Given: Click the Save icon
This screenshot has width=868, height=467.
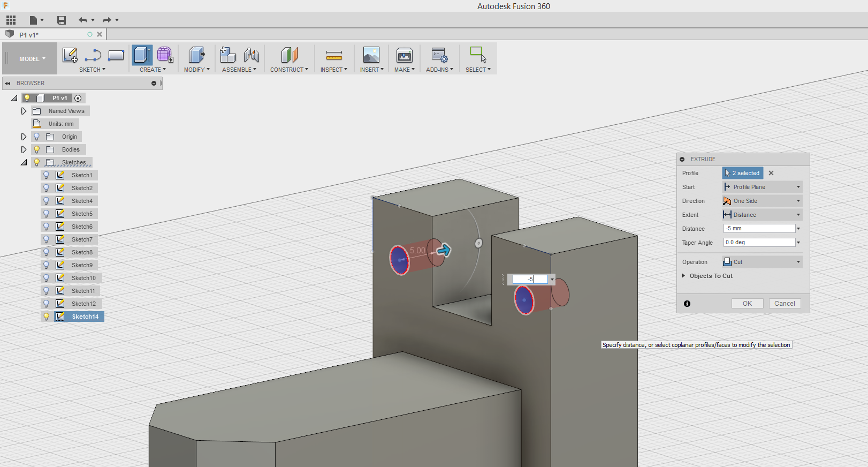Looking at the screenshot, I should (x=62, y=20).
